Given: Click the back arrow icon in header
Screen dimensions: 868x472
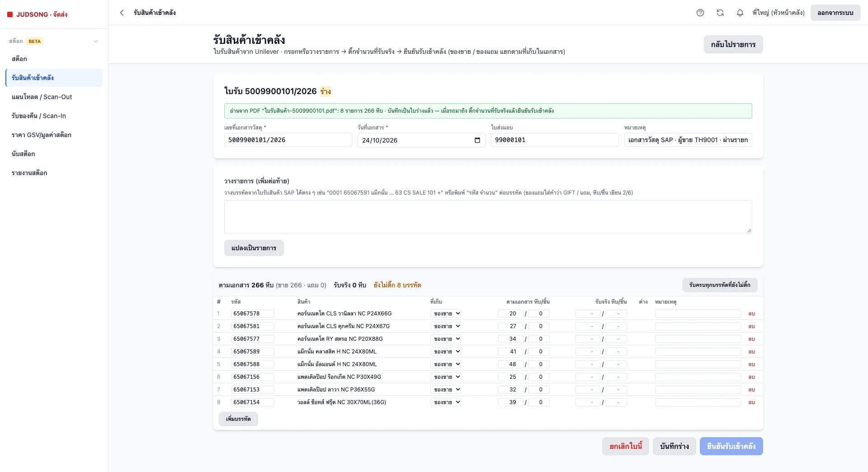Looking at the screenshot, I should [122, 13].
